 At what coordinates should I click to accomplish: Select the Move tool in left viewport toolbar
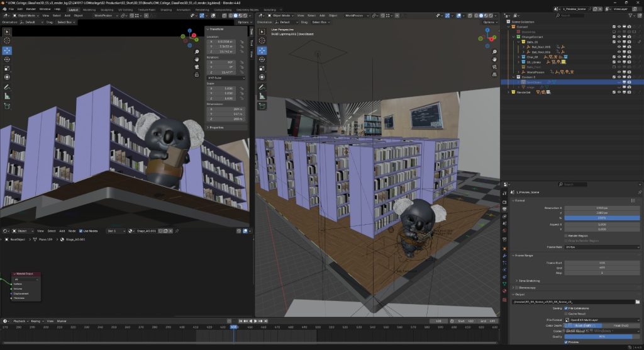pyautogui.click(x=7, y=50)
